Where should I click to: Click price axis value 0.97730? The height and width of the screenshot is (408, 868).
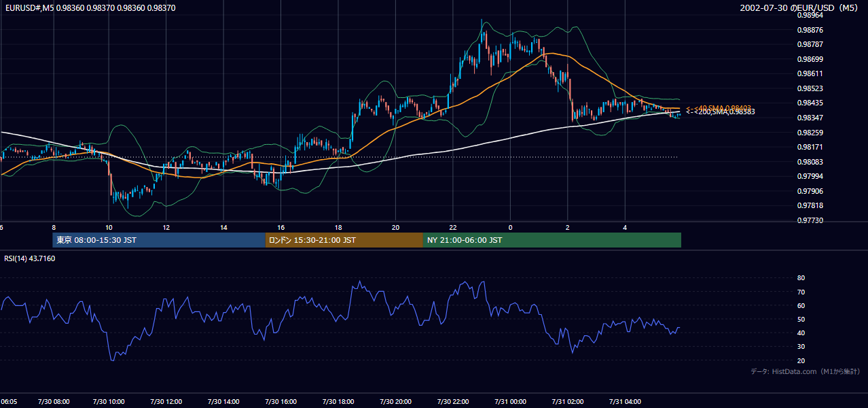point(811,220)
